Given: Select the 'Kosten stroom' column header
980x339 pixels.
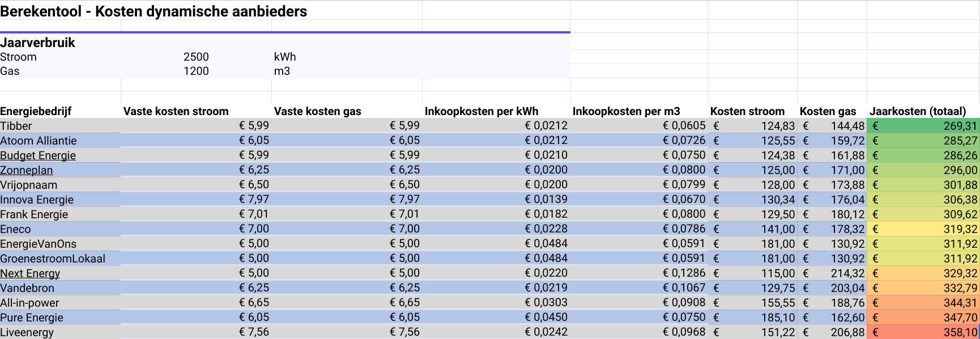Looking at the screenshot, I should 747,111.
